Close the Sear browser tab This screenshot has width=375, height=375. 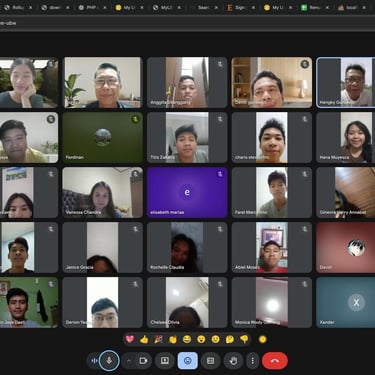point(216,7)
